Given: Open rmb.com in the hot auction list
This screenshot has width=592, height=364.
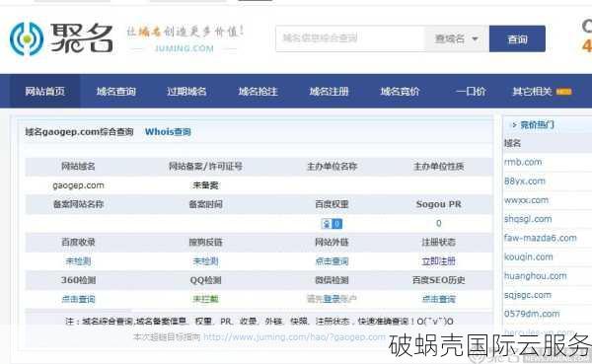Looking at the screenshot, I should [x=523, y=162].
